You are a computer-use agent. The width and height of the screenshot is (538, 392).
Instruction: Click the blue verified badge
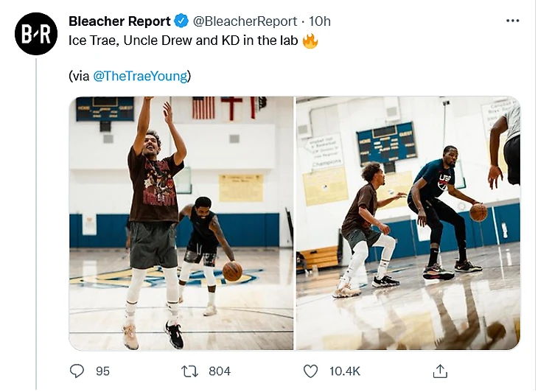(181, 21)
